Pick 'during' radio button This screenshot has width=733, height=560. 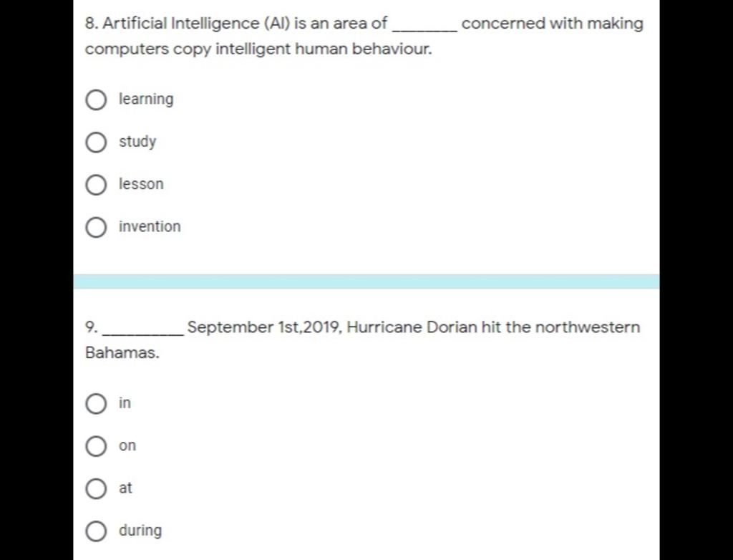(x=96, y=531)
